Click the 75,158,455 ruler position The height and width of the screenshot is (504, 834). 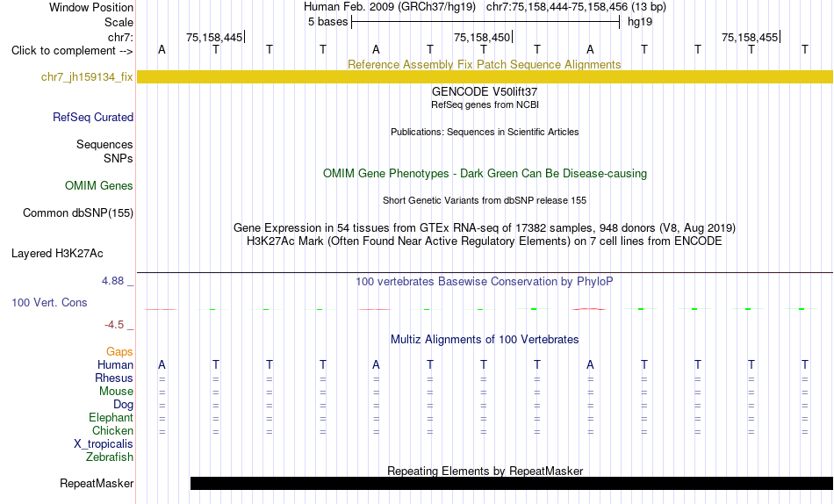point(750,37)
